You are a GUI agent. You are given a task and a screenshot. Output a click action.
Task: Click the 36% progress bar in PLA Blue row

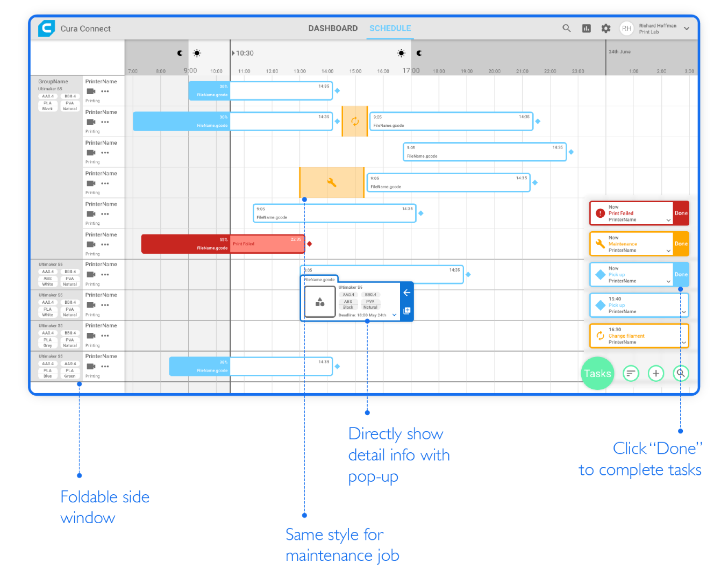click(x=200, y=366)
